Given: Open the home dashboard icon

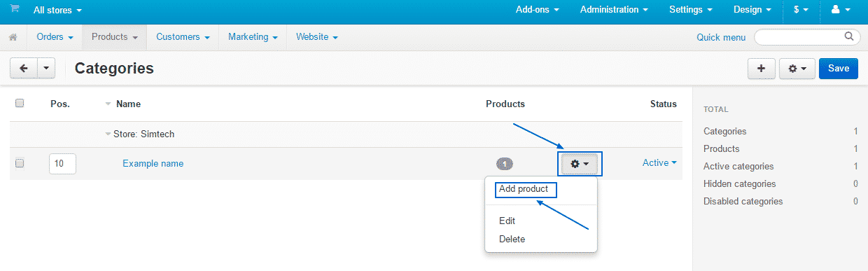Looking at the screenshot, I should 13,37.
